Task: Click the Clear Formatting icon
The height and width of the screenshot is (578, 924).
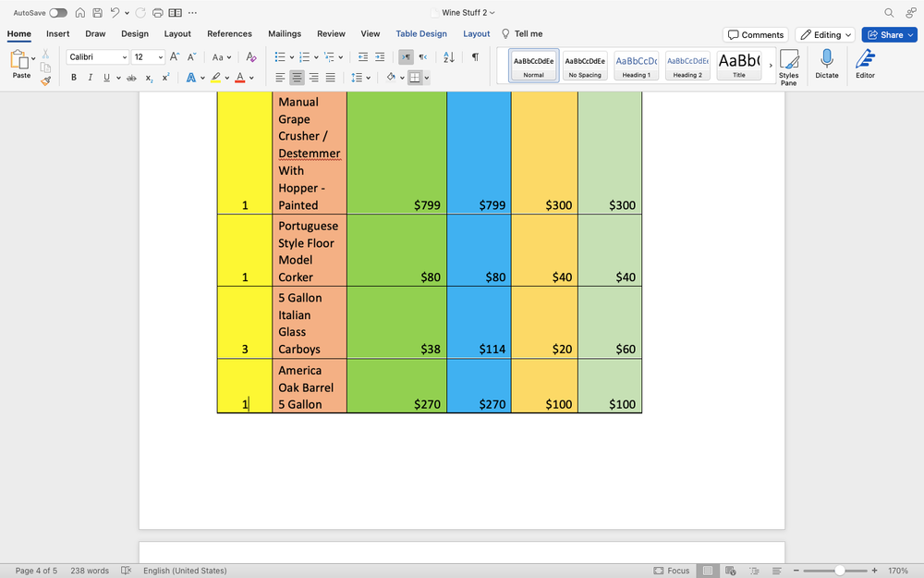Action: click(250, 57)
